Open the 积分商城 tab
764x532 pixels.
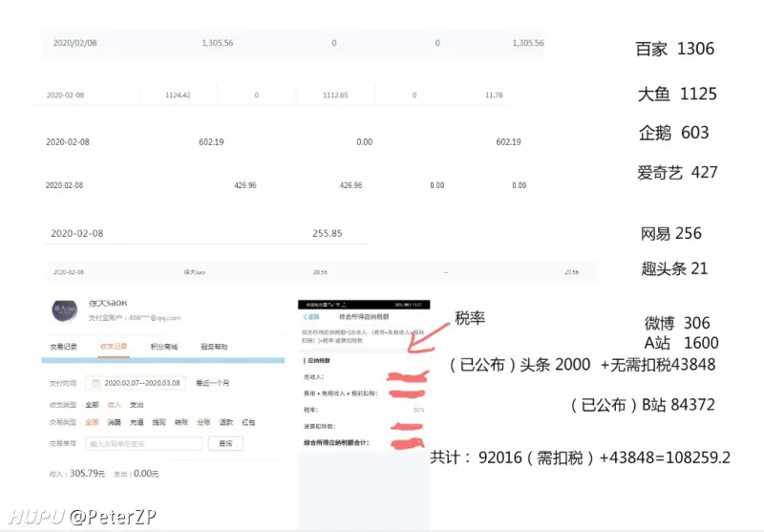point(164,347)
